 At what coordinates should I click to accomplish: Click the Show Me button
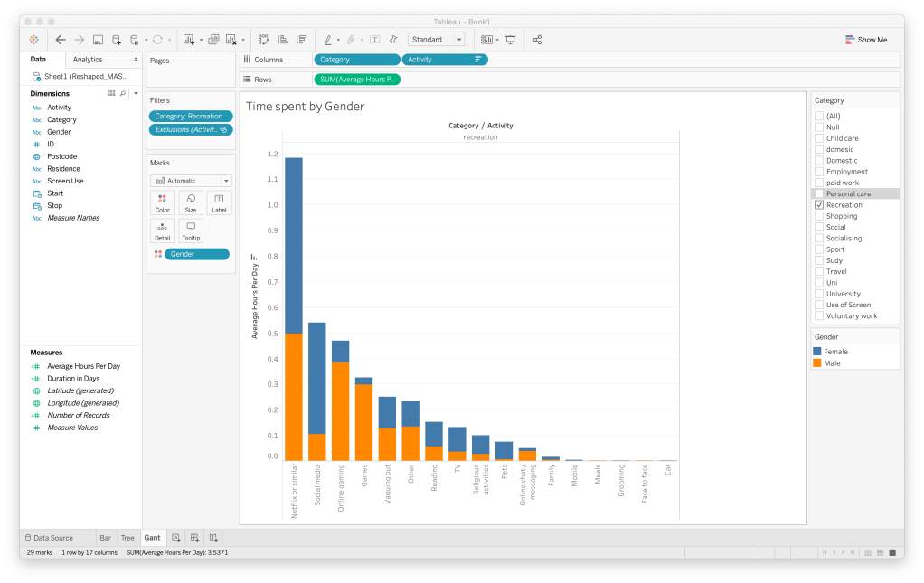pos(865,40)
